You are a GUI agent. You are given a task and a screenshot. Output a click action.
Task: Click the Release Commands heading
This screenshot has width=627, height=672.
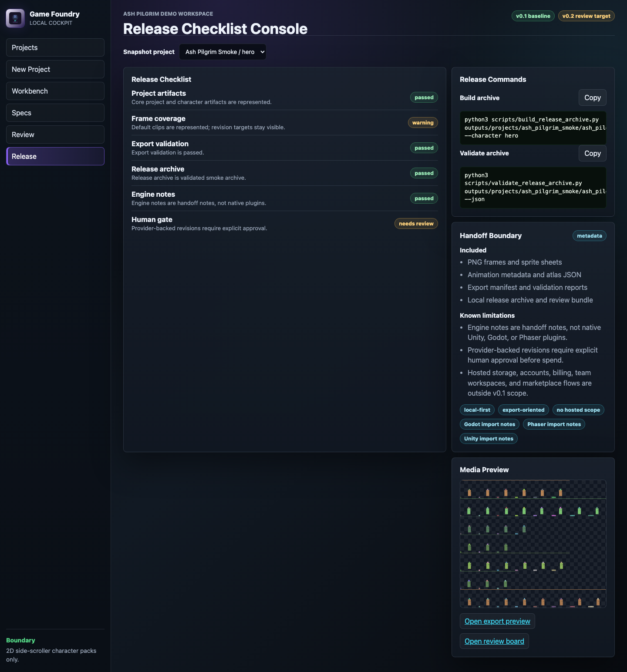[x=493, y=79]
